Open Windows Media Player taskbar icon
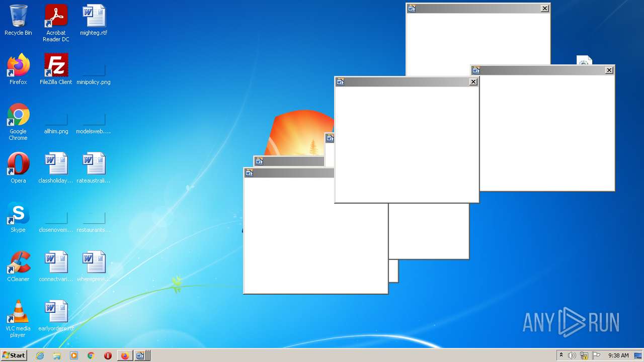Viewport: 644px width, 362px height. pos(74,355)
